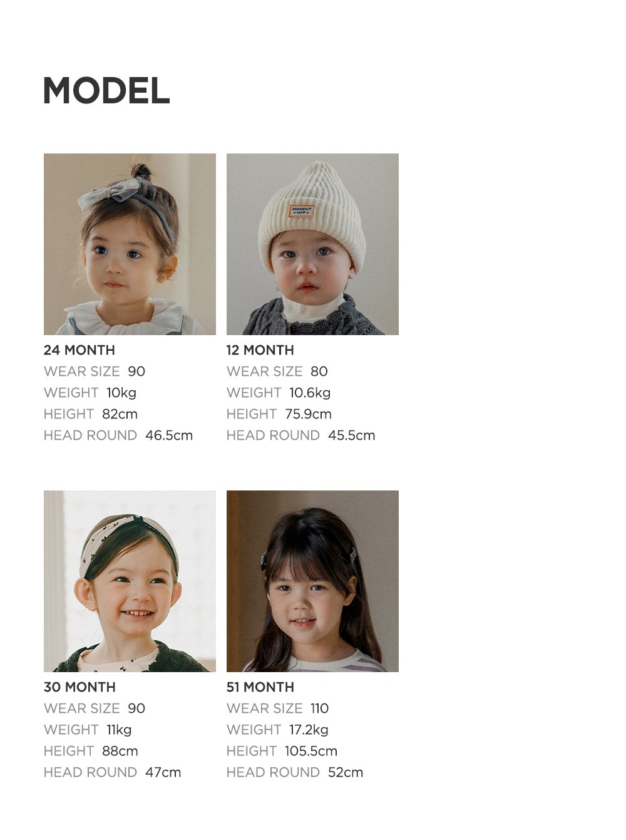Select the 30 MONTH label
The image size is (626, 840).
80,687
